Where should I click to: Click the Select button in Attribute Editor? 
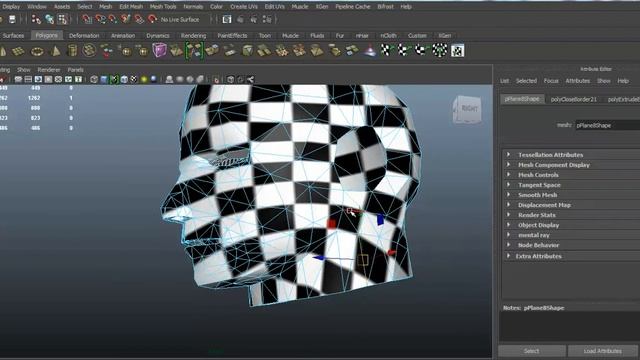[531, 351]
